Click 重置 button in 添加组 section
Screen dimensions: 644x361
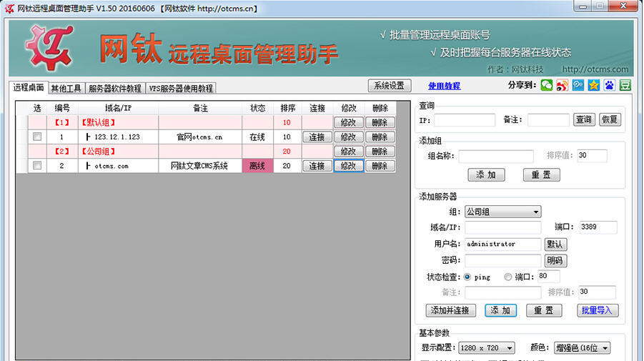coord(541,175)
